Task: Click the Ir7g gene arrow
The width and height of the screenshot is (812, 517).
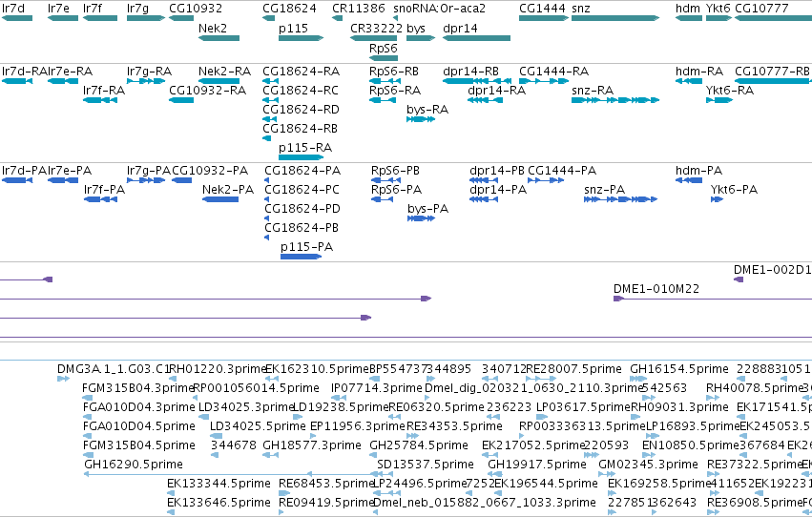Action: coord(146,18)
